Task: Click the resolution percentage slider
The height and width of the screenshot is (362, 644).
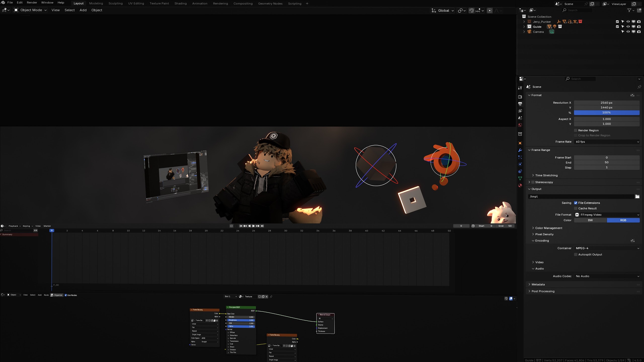Action: pyautogui.click(x=607, y=113)
